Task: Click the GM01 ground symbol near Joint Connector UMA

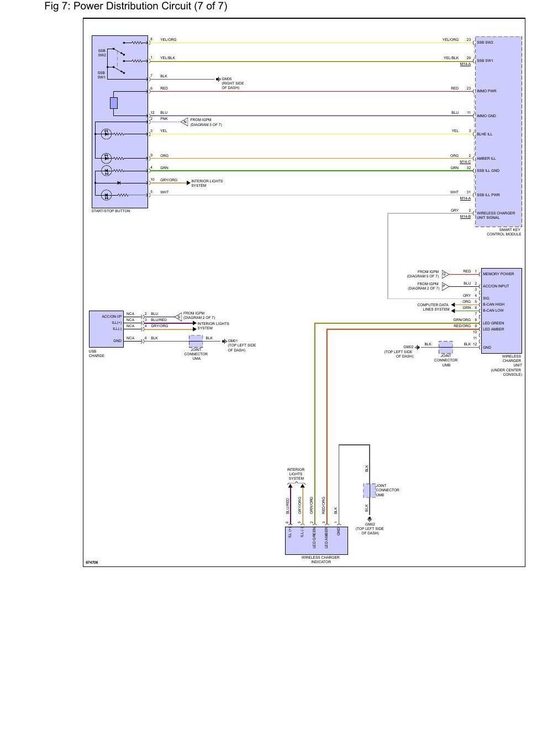Action: click(224, 341)
